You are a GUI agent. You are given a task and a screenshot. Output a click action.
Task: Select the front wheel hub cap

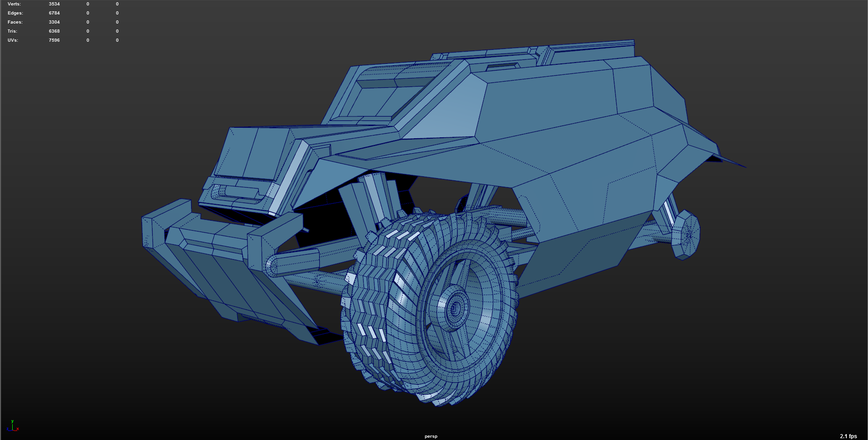click(x=456, y=309)
